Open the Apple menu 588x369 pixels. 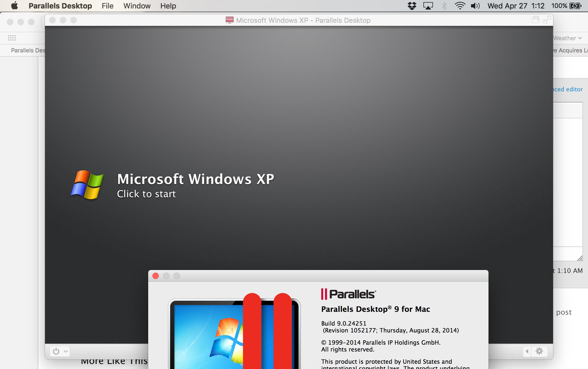click(x=15, y=6)
